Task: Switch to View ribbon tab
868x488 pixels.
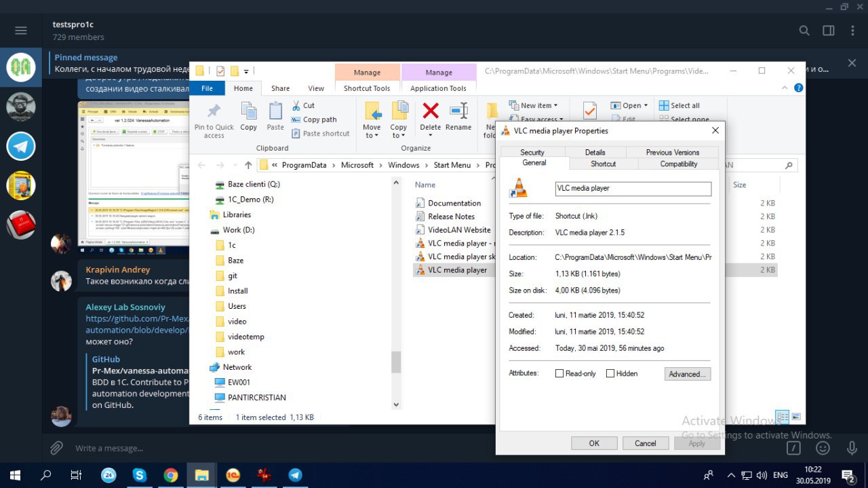Action: tap(316, 88)
